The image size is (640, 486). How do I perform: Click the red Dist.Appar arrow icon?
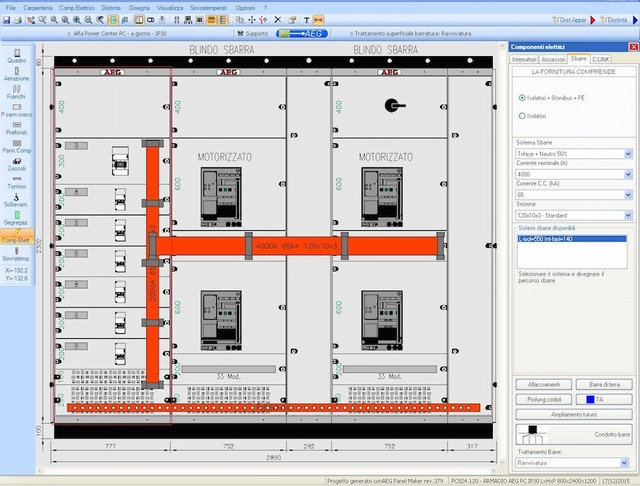[593, 20]
